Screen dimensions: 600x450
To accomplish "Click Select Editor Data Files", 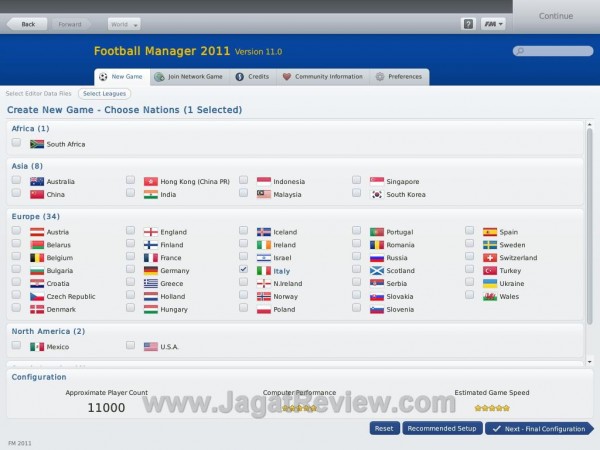I will pos(38,93).
